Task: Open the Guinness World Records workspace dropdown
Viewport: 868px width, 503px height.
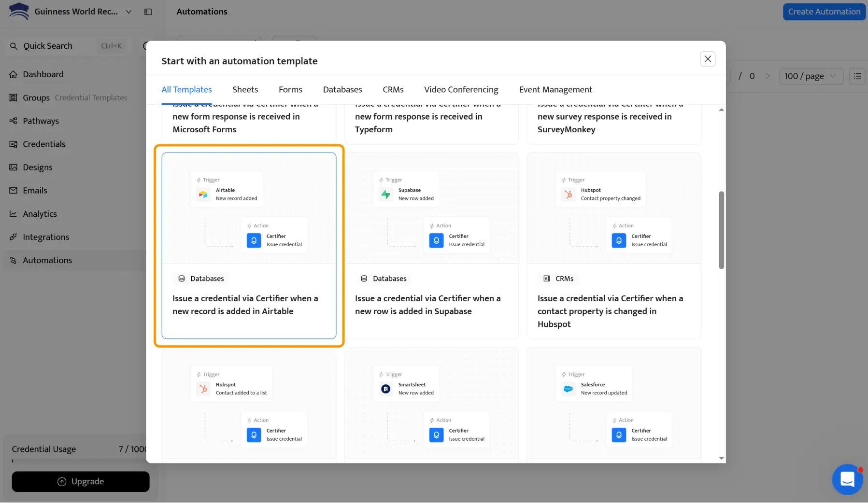Action: pyautogui.click(x=128, y=12)
